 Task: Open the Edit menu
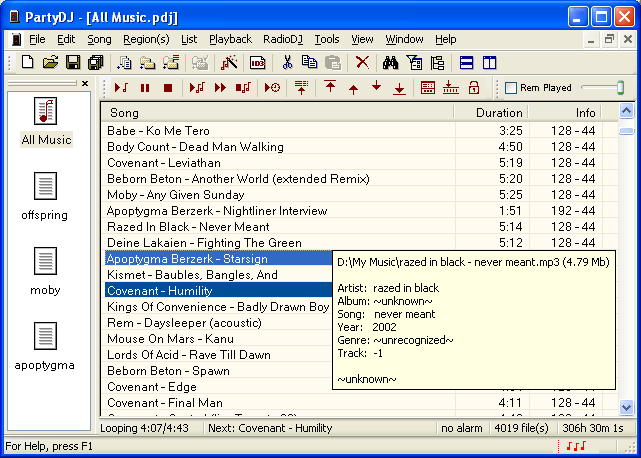click(x=66, y=39)
